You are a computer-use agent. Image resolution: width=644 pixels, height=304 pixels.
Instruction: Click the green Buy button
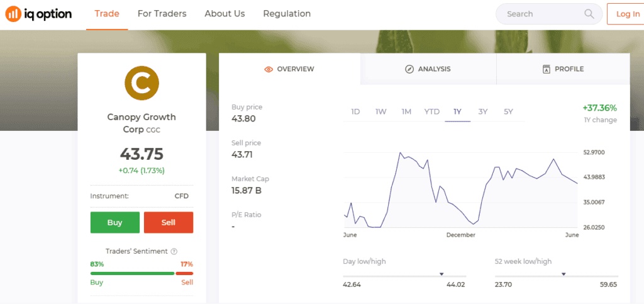coord(115,223)
